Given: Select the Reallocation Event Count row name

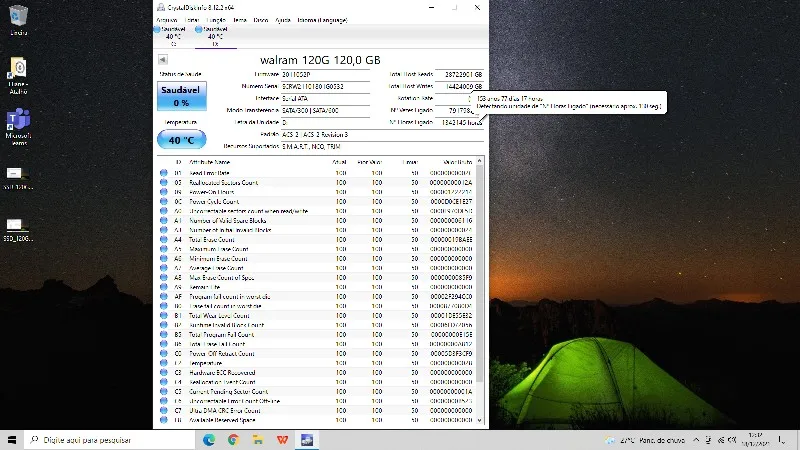Looking at the screenshot, I should [222, 382].
